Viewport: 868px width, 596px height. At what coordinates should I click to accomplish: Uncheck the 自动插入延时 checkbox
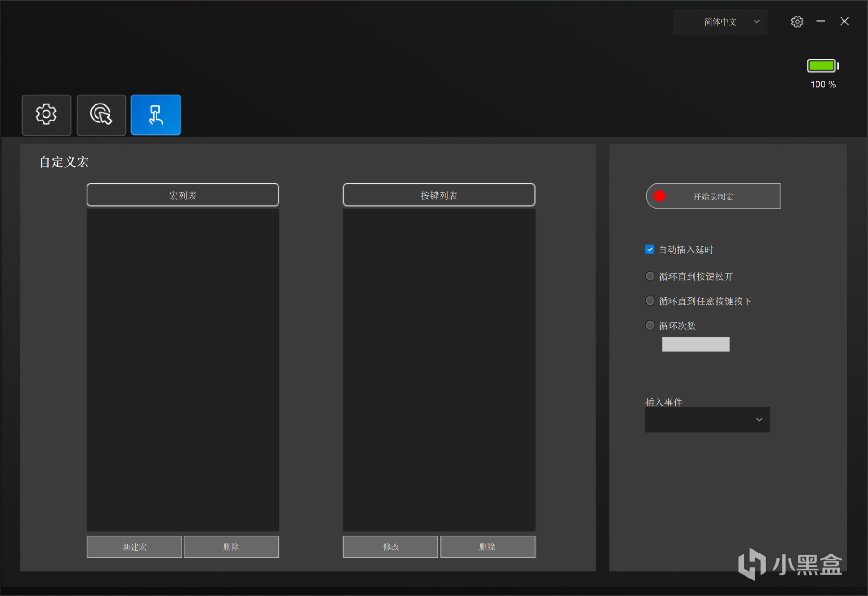click(x=650, y=250)
